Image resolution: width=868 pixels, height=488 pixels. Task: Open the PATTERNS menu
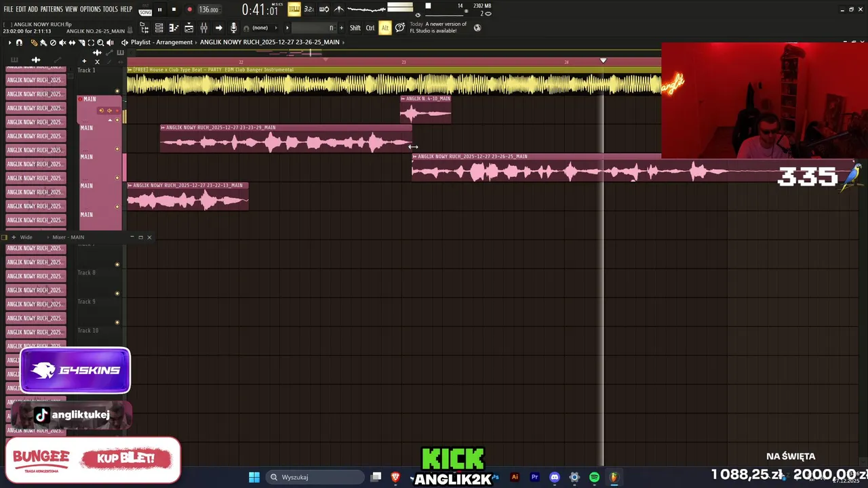tap(52, 9)
